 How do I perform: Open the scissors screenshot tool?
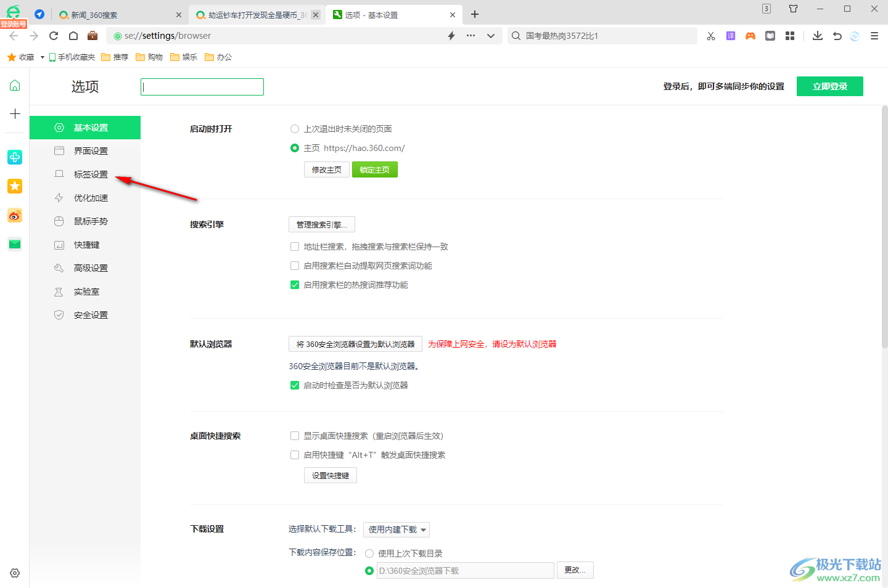coord(711,36)
